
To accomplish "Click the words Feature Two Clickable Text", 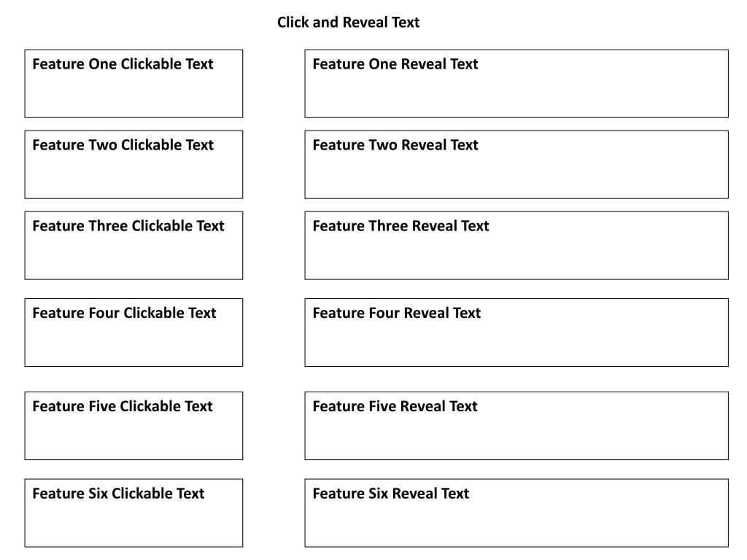I will [x=123, y=145].
